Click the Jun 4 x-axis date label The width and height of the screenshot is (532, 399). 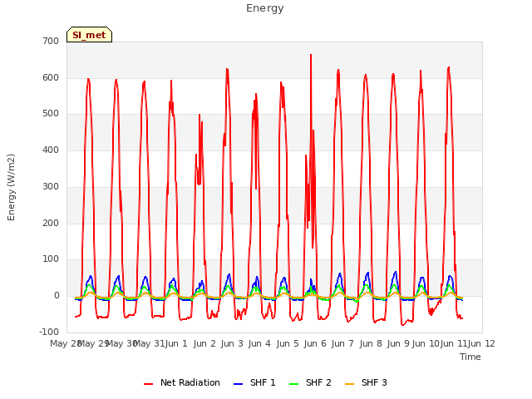[259, 343]
